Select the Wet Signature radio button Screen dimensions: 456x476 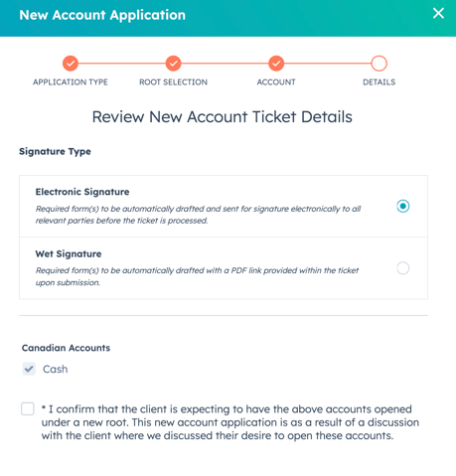click(403, 268)
